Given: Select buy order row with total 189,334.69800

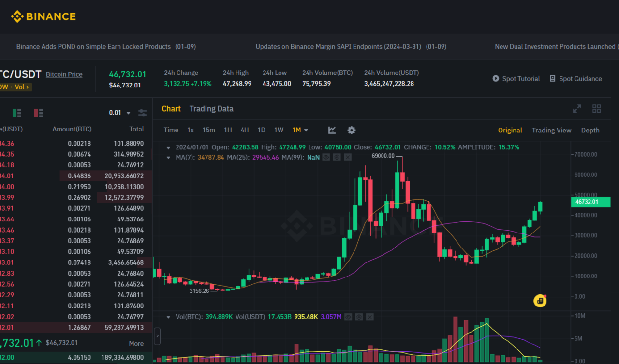Looking at the screenshot, I should click(x=76, y=357).
